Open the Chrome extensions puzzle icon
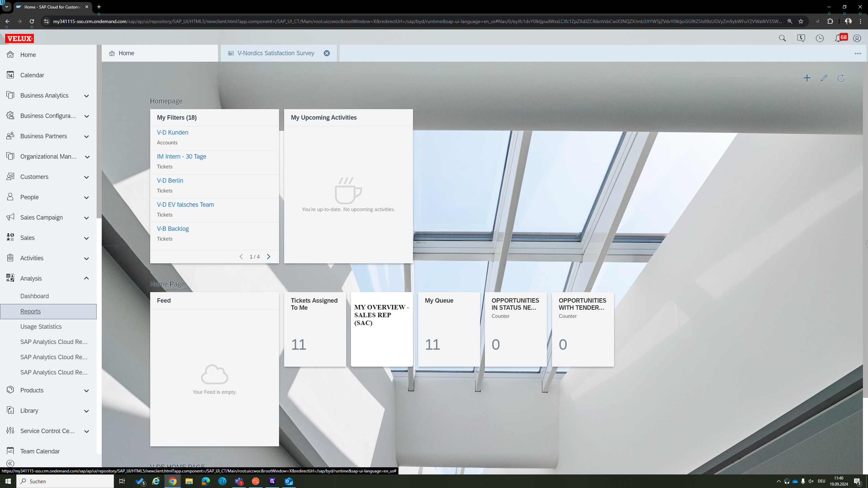 [830, 21]
